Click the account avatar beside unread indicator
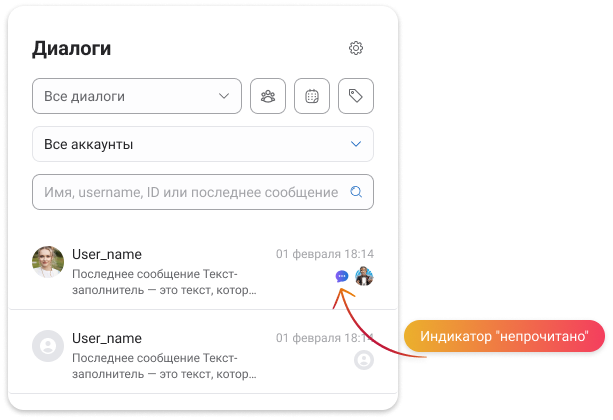The image size is (613, 420). coord(364,276)
